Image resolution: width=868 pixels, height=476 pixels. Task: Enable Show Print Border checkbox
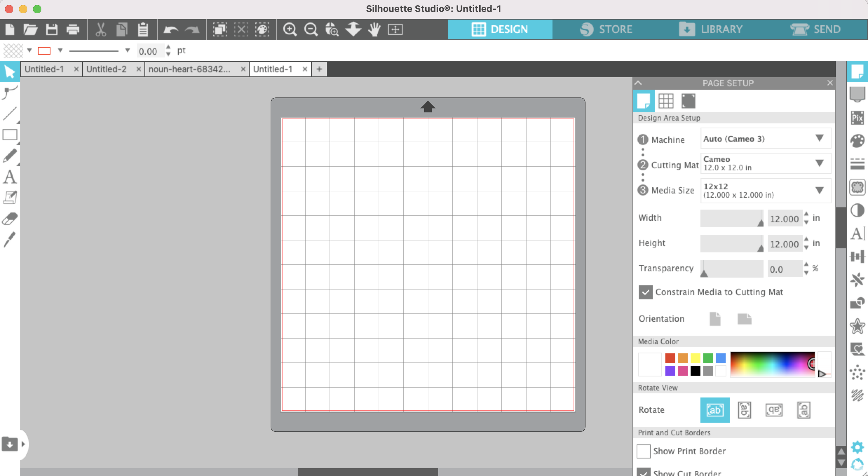[x=644, y=451]
